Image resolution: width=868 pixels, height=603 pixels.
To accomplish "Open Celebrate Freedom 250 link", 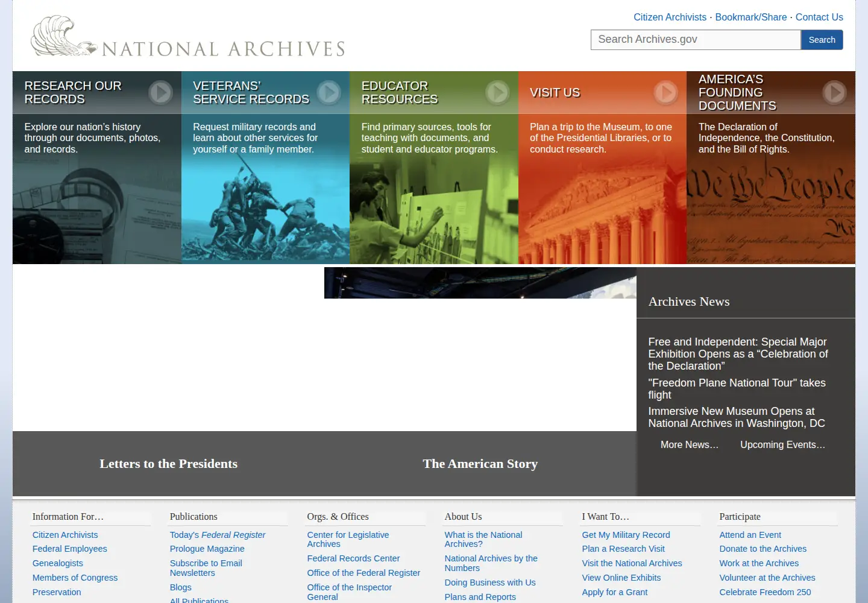I will click(765, 592).
